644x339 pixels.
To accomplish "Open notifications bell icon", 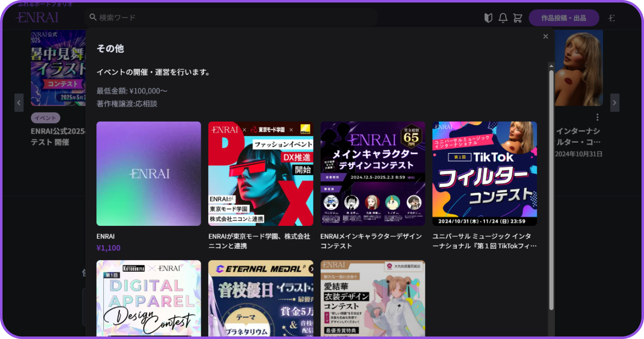I will pos(503,18).
